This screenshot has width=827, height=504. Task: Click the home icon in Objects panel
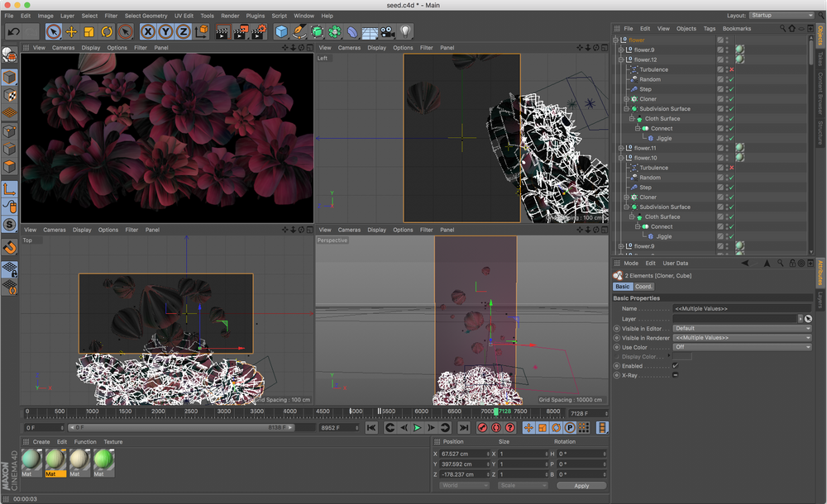(x=791, y=28)
